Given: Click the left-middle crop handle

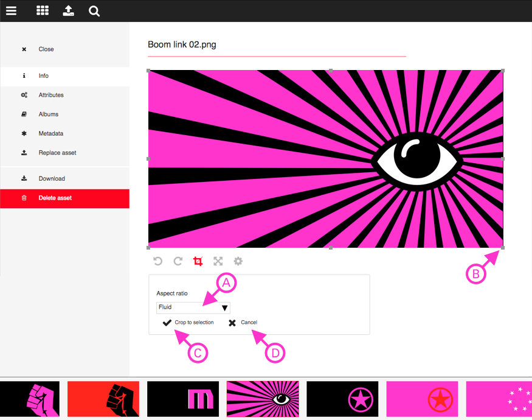Looking at the screenshot, I should point(148,159).
